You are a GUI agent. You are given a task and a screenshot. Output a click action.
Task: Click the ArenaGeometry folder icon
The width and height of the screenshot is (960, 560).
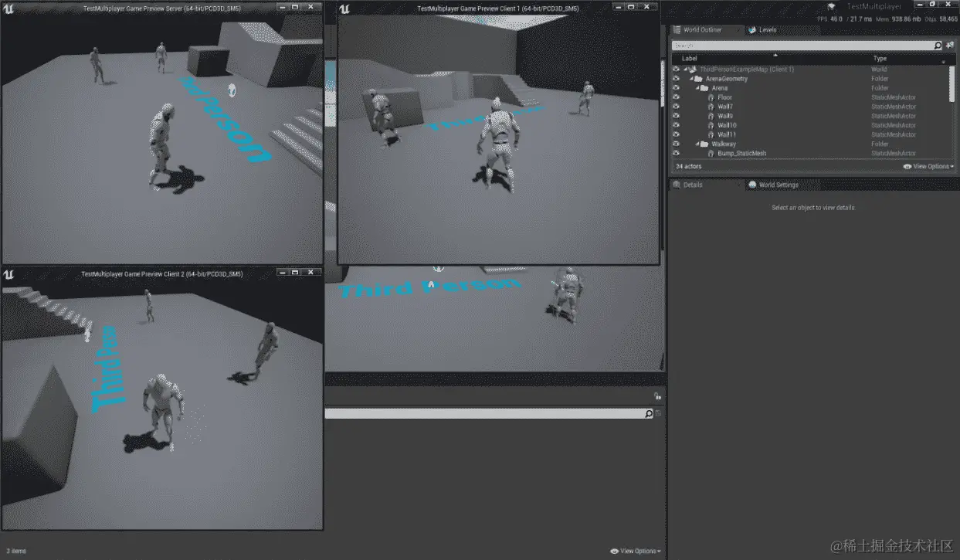pyautogui.click(x=698, y=79)
